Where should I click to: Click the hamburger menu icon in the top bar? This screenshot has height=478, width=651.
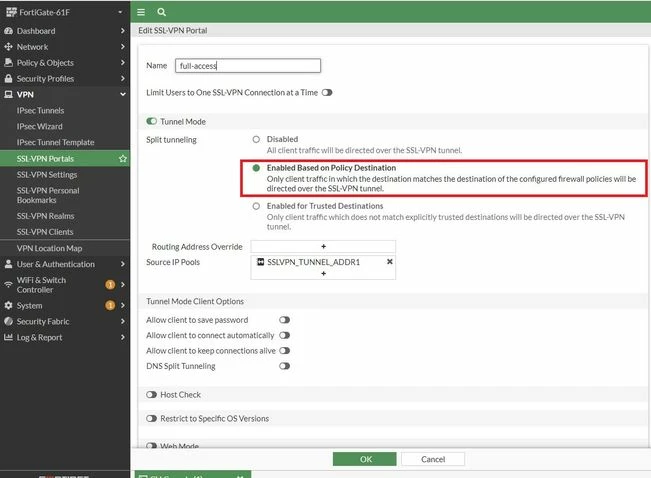point(141,12)
